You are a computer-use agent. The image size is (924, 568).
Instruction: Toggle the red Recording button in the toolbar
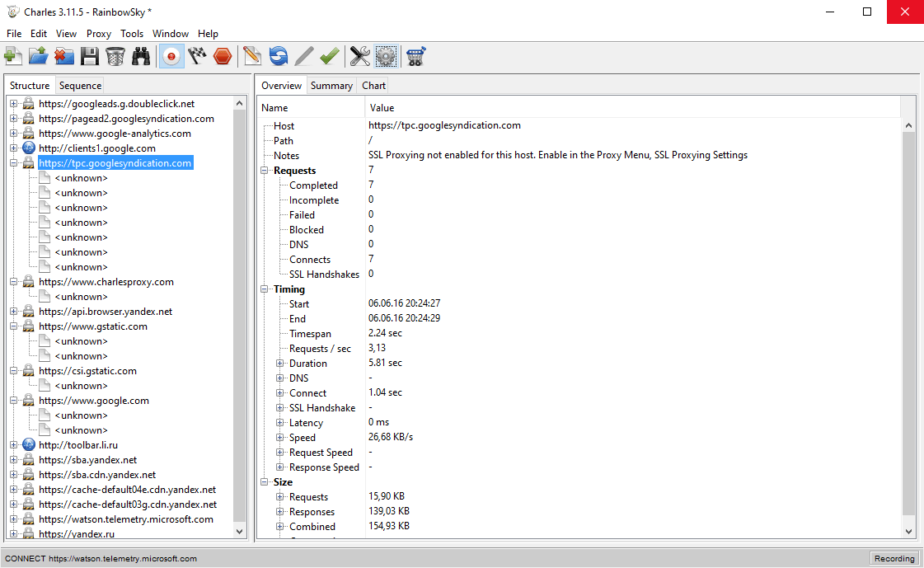point(171,57)
